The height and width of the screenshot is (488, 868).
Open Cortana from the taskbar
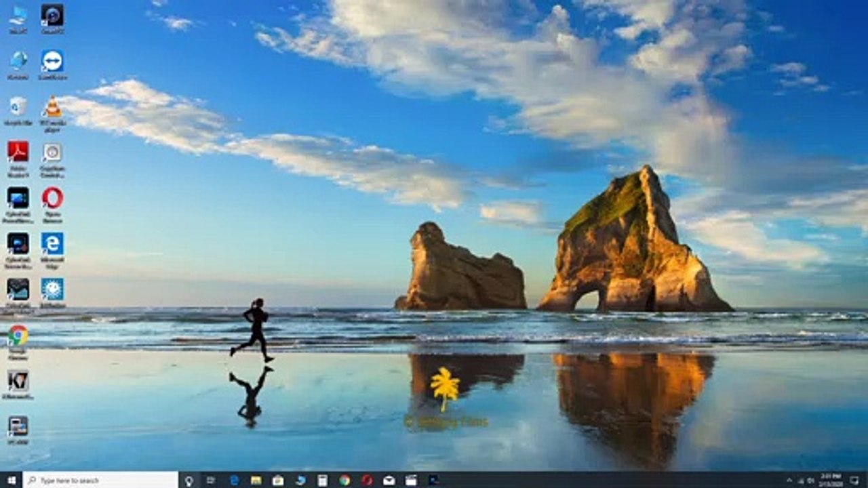click(x=189, y=480)
